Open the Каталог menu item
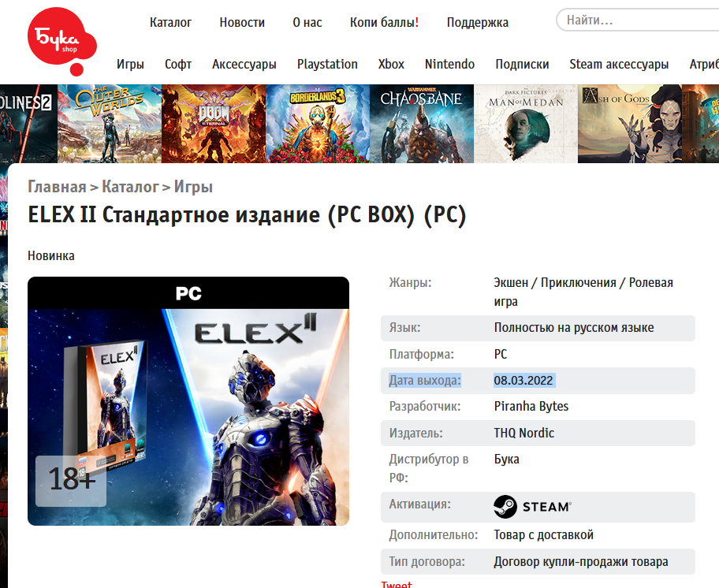The image size is (719, 588). [x=170, y=22]
